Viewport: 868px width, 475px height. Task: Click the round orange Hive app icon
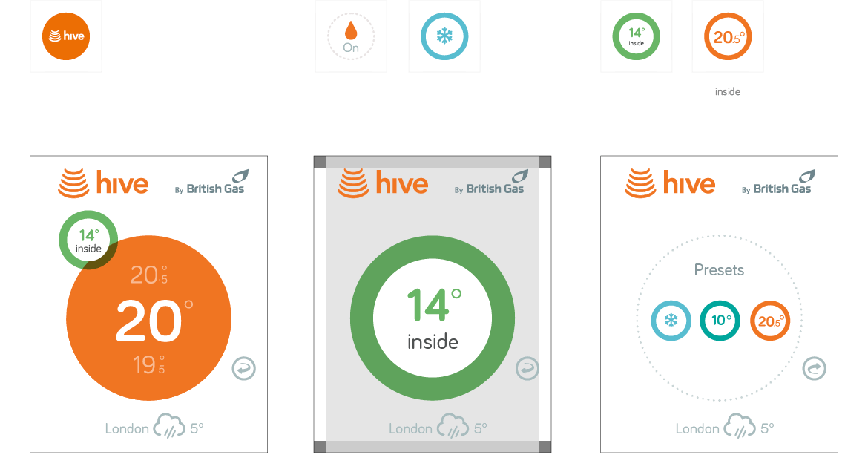pos(66,36)
